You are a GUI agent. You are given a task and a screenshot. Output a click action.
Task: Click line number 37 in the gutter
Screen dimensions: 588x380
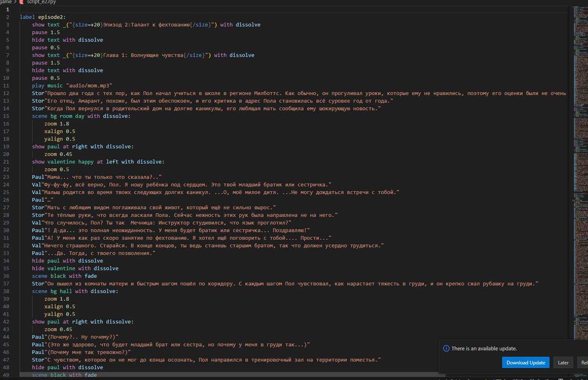pos(7,283)
